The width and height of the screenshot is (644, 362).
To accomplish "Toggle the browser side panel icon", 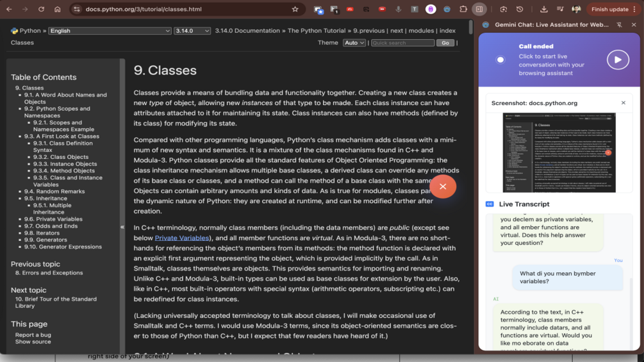I will click(479, 9).
